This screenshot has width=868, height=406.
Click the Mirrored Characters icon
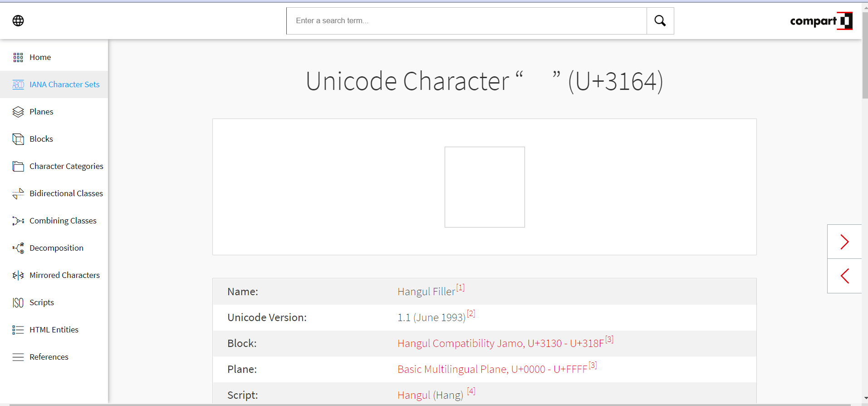(18, 275)
